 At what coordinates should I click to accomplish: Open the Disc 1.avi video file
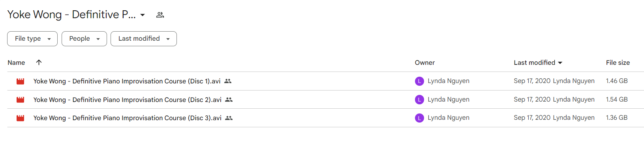pyautogui.click(x=127, y=81)
